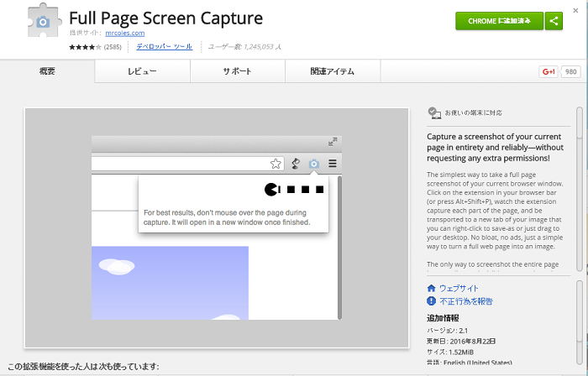
Task: Click the device compatible checkmark icon
Action: (x=434, y=112)
